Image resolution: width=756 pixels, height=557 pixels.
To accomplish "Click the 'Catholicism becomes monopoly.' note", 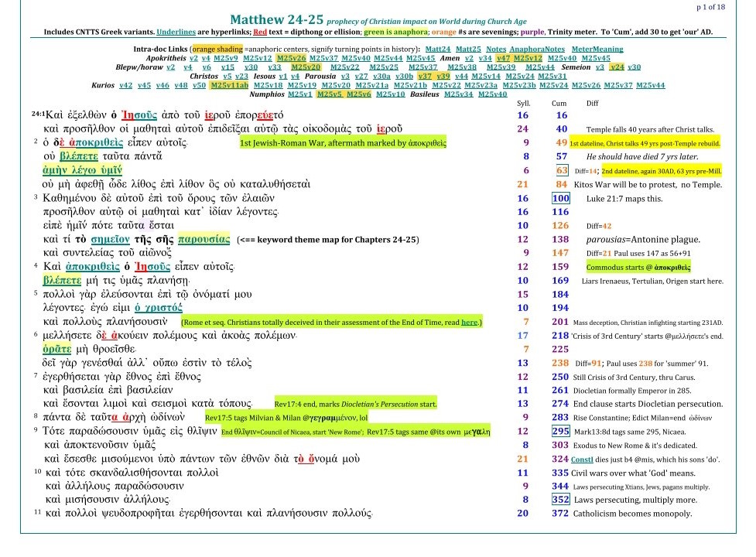I will click(x=632, y=514).
